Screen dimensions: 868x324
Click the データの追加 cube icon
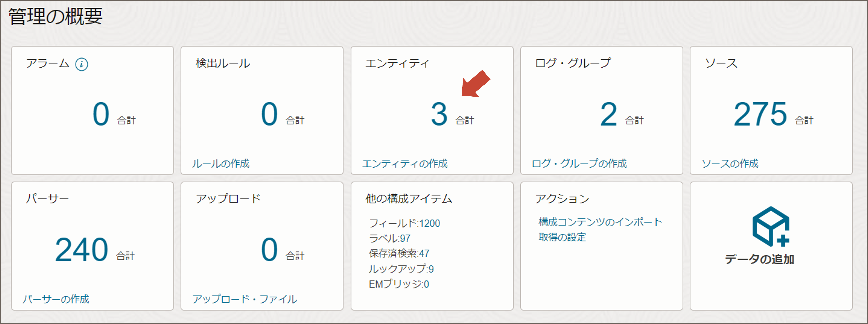click(x=770, y=226)
